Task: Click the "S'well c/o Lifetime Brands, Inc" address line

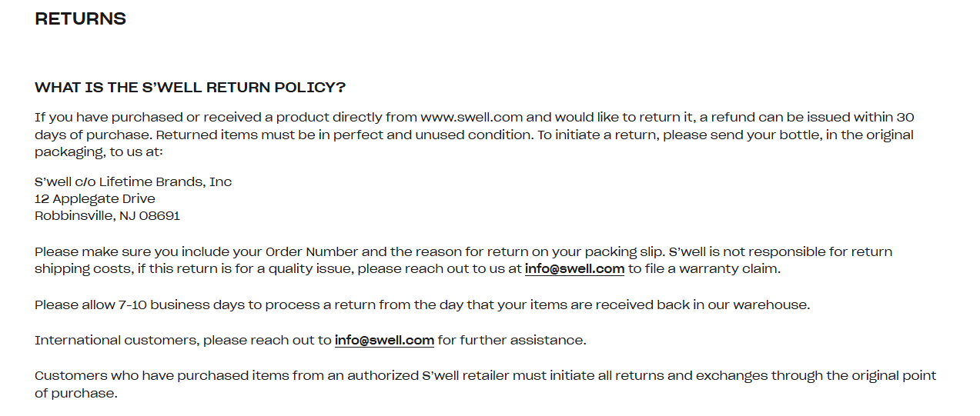Action: [x=133, y=181]
